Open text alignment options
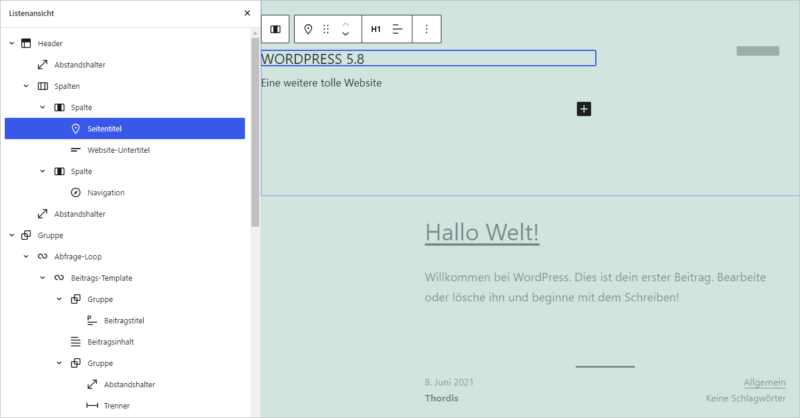This screenshot has width=800, height=418. click(x=397, y=29)
